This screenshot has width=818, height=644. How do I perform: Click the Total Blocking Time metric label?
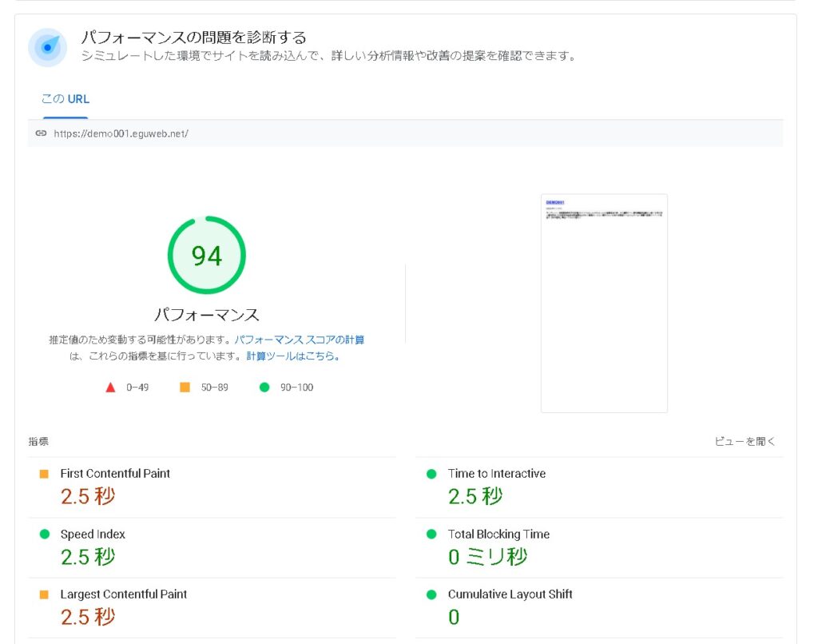(498, 535)
